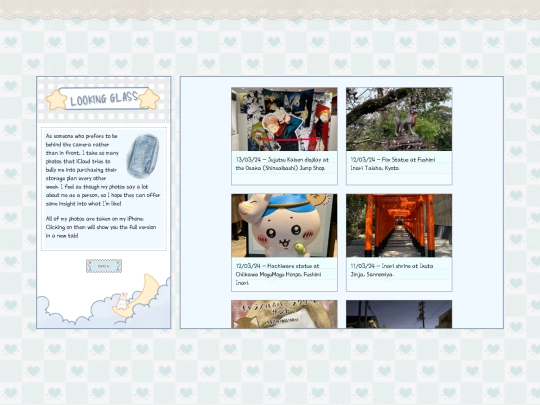This screenshot has width=540, height=405.
Task: Click the '13/03/24 – Jujutsu Kaisen display' caption
Action: [282, 164]
